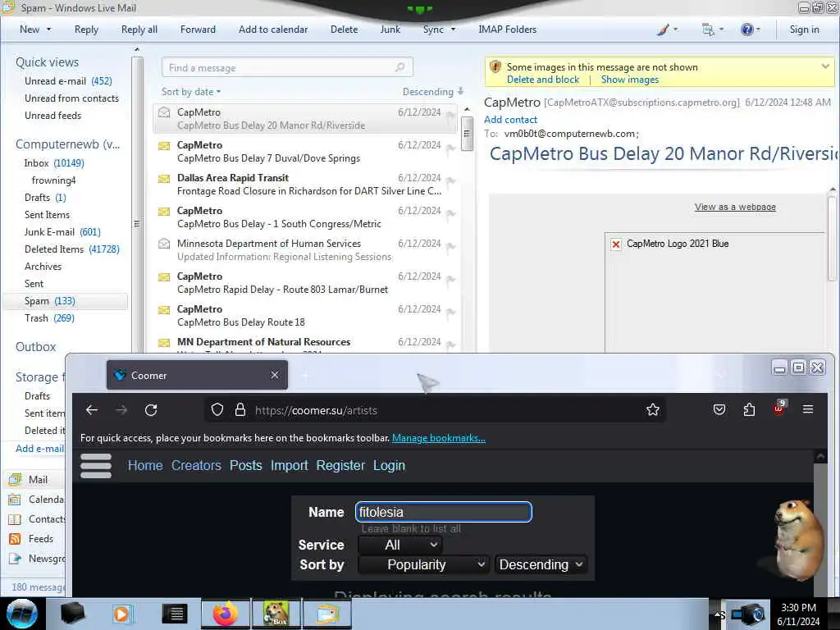Select the Inbox (10149) folder
Screen dimensions: 840x630
tap(53, 163)
